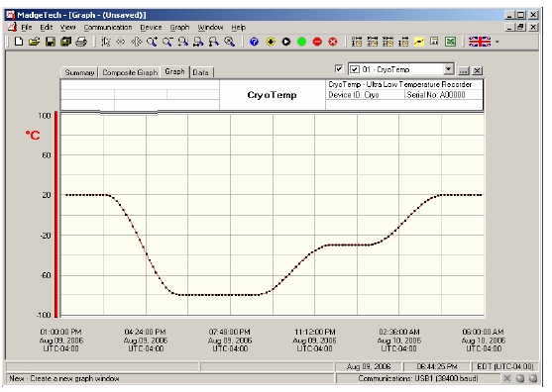The width and height of the screenshot is (552, 392).
Task: Click the ellipsis button beside device dropdown
Action: (463, 70)
